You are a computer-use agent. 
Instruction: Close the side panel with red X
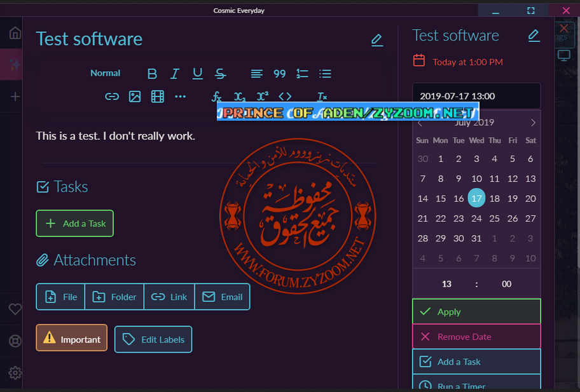pyautogui.click(x=563, y=28)
